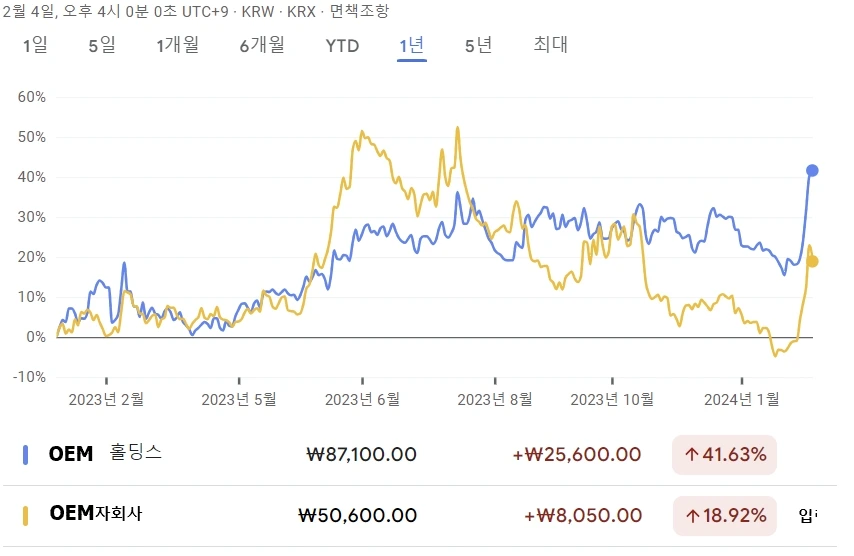The height and width of the screenshot is (556, 854).
Task: Click the blue endpoint dot on chart
Action: point(813,170)
